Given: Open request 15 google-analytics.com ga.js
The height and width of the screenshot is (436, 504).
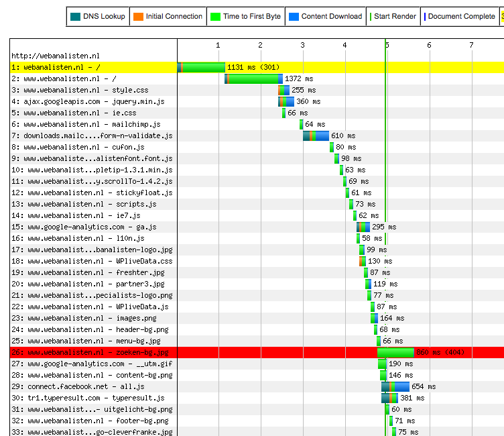Looking at the screenshot, I should pyautogui.click(x=84, y=227).
